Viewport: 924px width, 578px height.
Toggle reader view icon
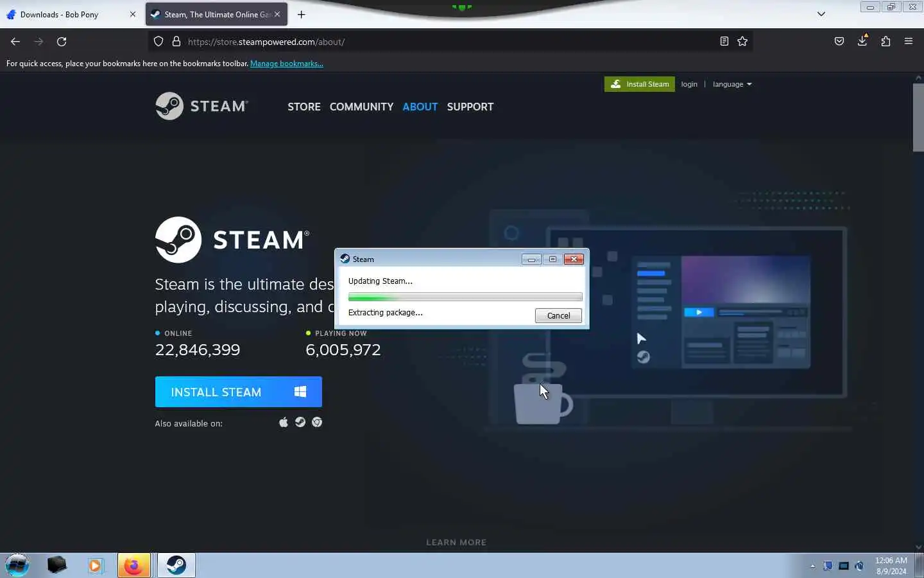[724, 42]
